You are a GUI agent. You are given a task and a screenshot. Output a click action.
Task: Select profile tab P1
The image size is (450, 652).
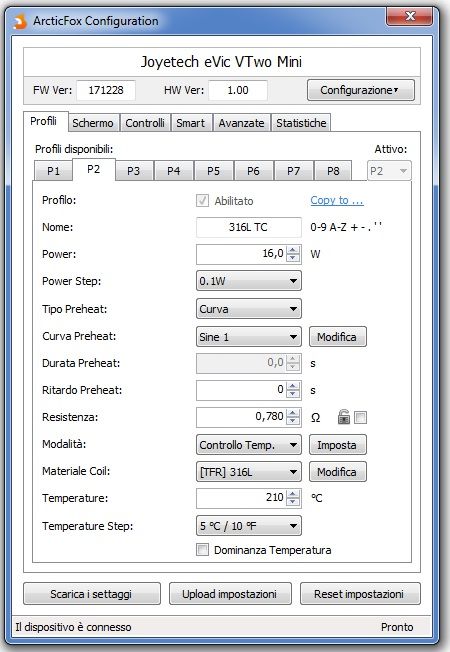pos(53,171)
